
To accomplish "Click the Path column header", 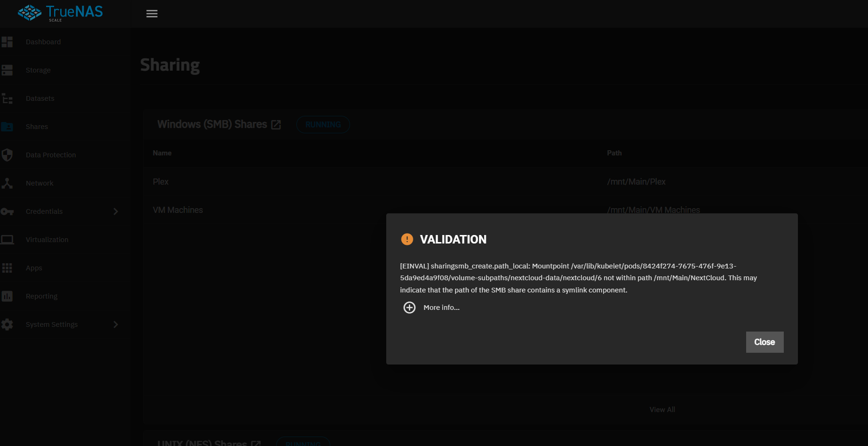I will (614, 153).
